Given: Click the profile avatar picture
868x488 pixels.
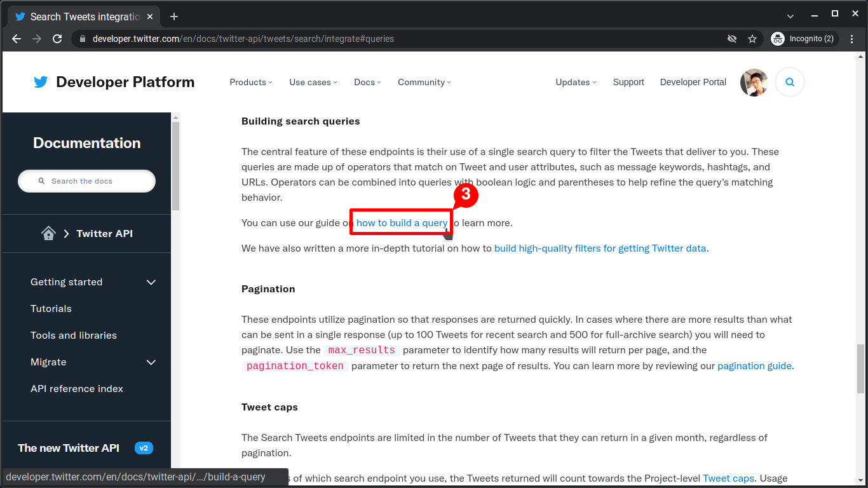Looking at the screenshot, I should (x=754, y=82).
